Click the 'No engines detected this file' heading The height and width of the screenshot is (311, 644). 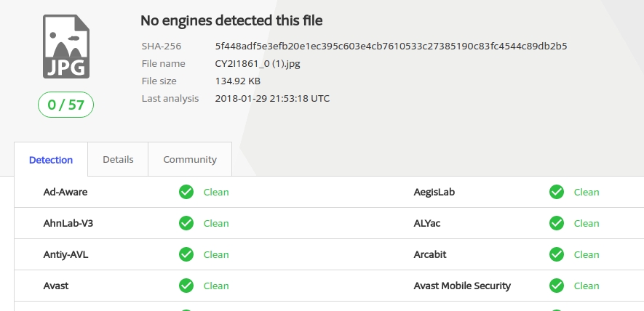point(231,20)
